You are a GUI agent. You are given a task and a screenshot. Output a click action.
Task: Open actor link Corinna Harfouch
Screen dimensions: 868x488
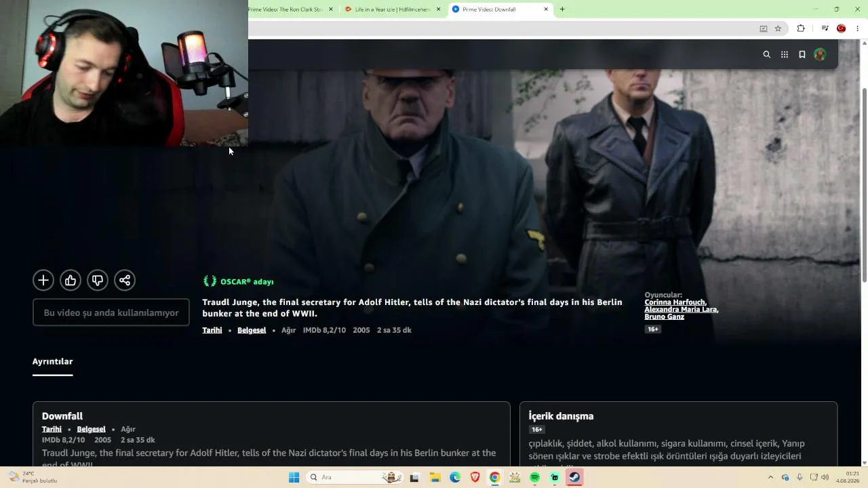(675, 302)
